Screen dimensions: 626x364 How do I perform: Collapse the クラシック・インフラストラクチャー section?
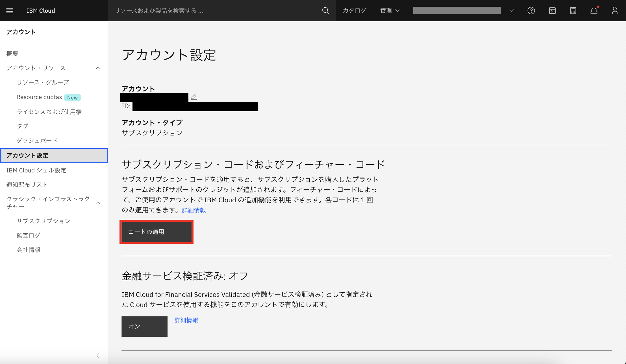[98, 203]
